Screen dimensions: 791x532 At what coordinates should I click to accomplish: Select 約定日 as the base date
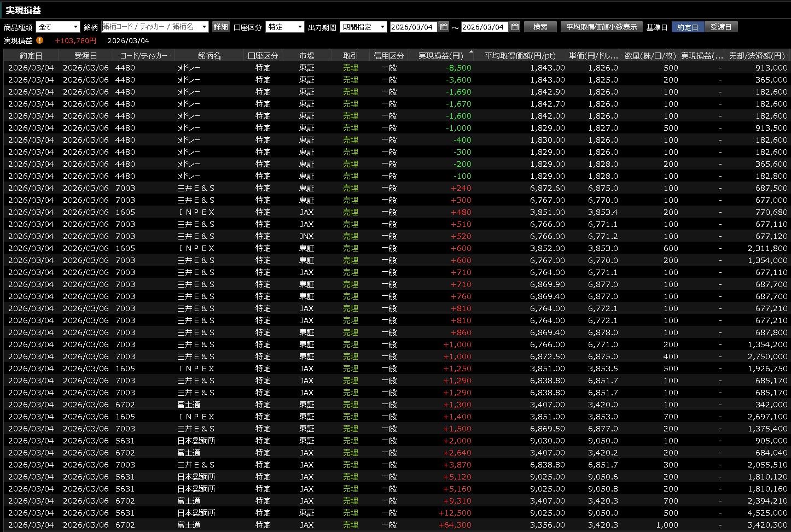tap(688, 27)
